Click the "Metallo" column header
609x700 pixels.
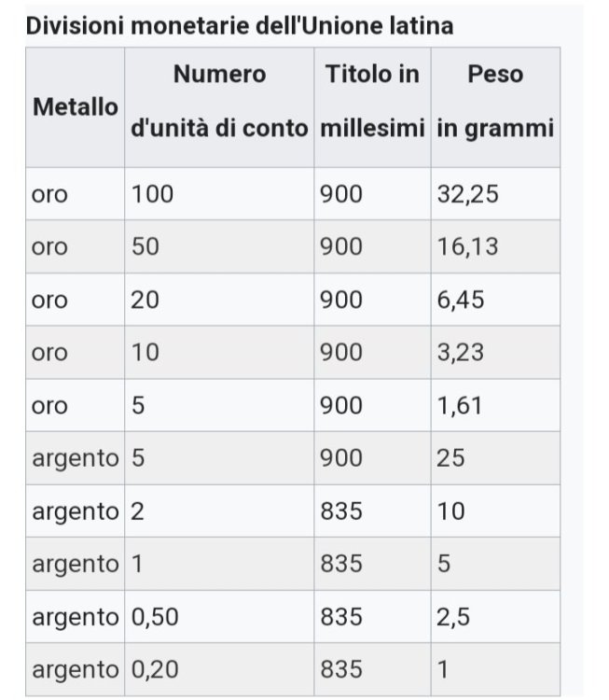[75, 106]
